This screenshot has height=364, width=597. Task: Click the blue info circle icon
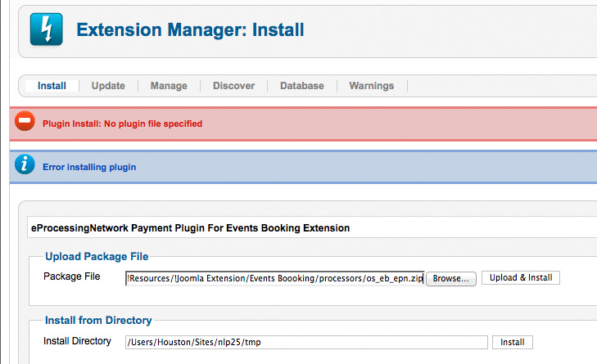click(x=25, y=164)
